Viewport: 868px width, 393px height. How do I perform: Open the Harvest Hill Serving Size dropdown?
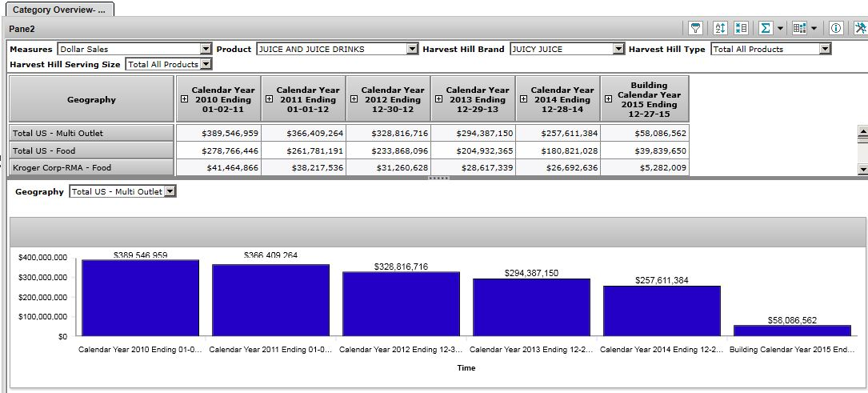(x=206, y=64)
